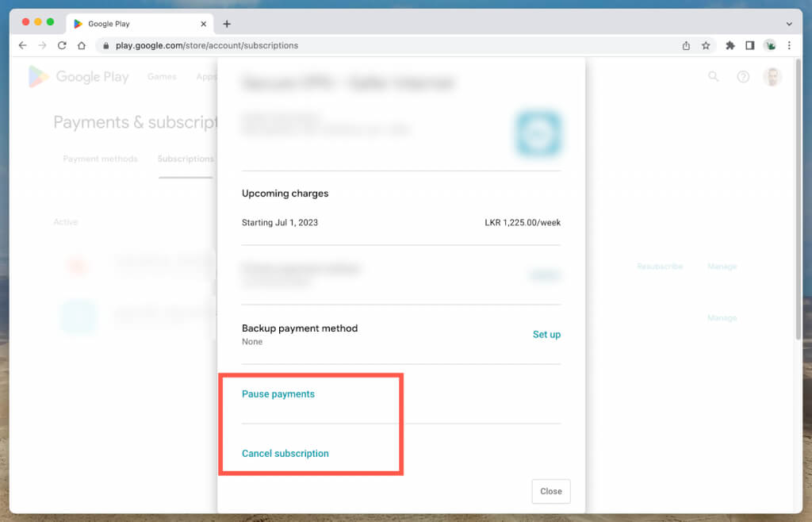
Task: Switch to Subscriptions tab
Action: coord(186,159)
